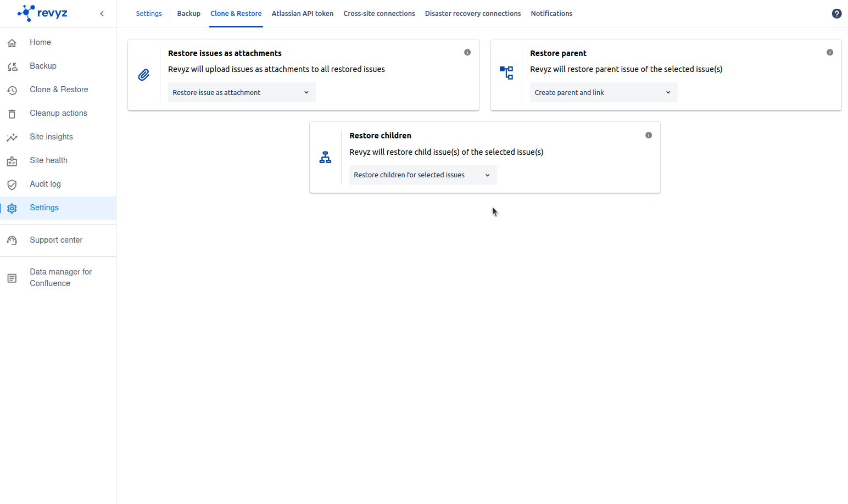Switch to the Backup tab
This screenshot has width=848, height=504.
188,14
